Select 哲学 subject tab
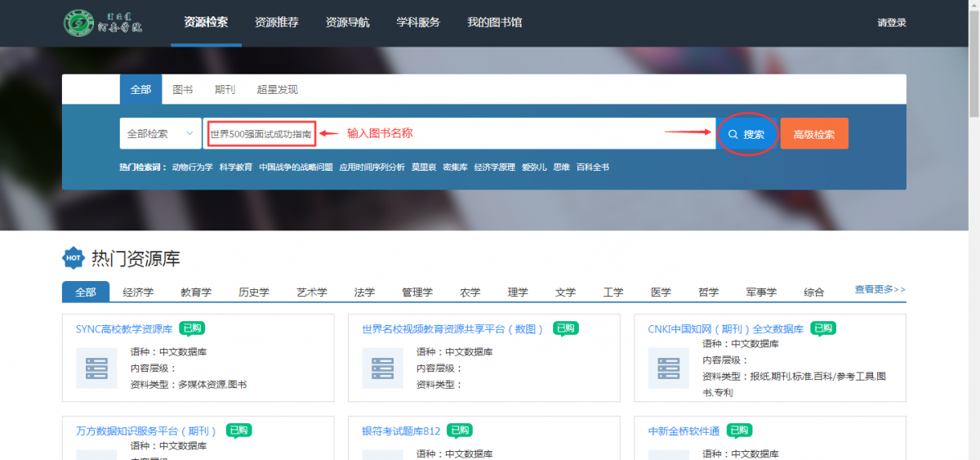This screenshot has height=460, width=980. pos(709,292)
